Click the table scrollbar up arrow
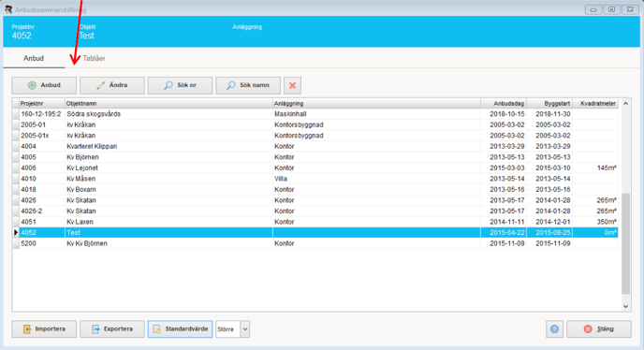Viewport: 644px width, 350px height. 625,104
